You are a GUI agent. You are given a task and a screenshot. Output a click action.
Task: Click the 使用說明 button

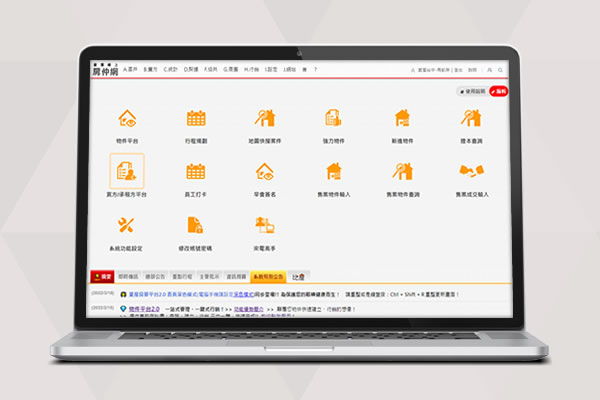(x=473, y=91)
